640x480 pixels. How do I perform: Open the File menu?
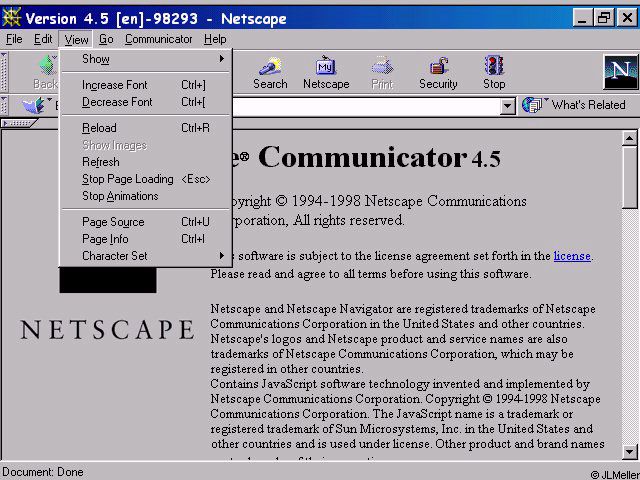(14, 39)
